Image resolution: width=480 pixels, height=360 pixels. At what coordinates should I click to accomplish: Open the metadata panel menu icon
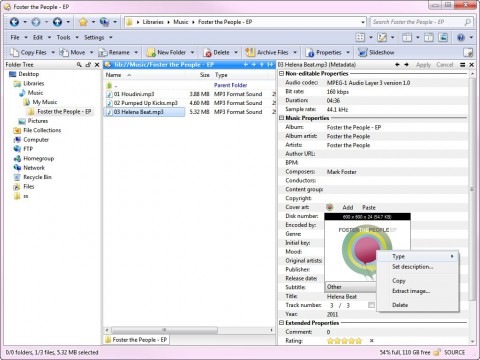point(462,65)
